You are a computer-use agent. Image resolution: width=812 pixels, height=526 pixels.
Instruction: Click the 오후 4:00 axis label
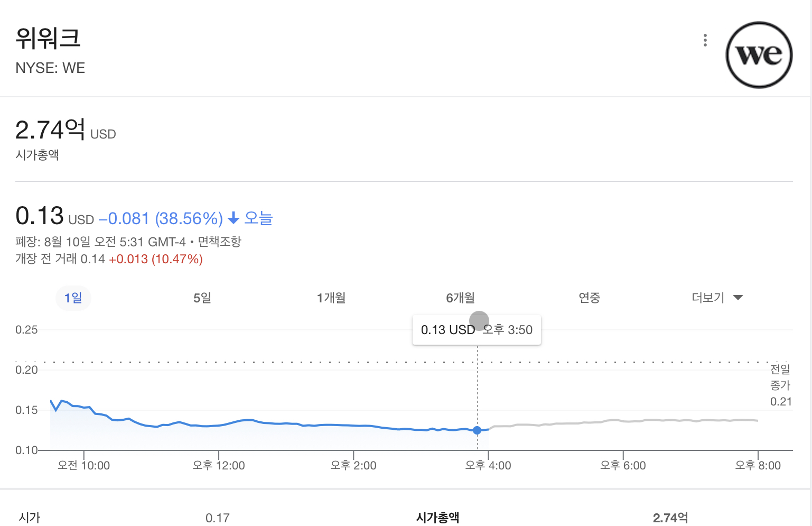pyautogui.click(x=488, y=466)
